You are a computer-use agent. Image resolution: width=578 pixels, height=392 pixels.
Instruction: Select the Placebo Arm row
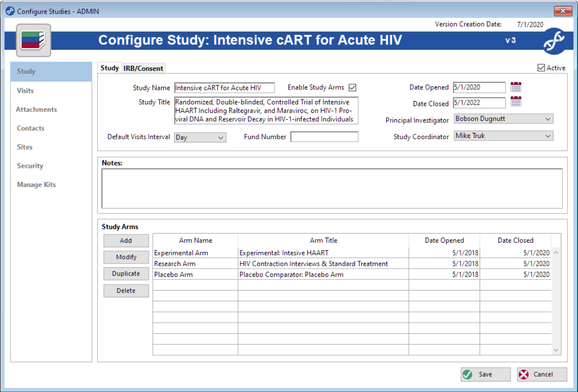352,275
